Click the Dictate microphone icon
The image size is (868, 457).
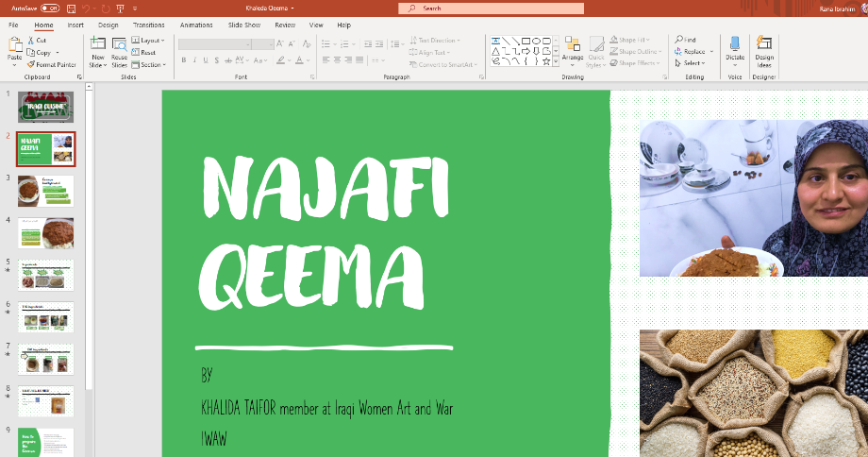[x=735, y=43]
